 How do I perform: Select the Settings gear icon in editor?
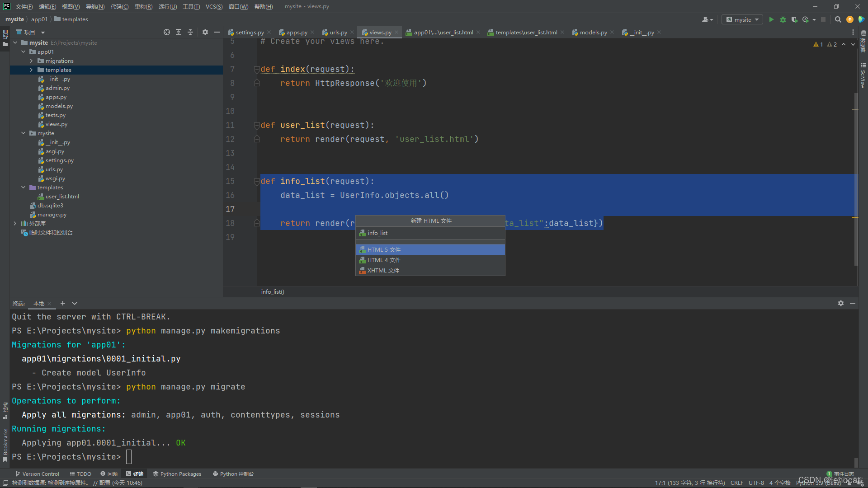tap(205, 32)
